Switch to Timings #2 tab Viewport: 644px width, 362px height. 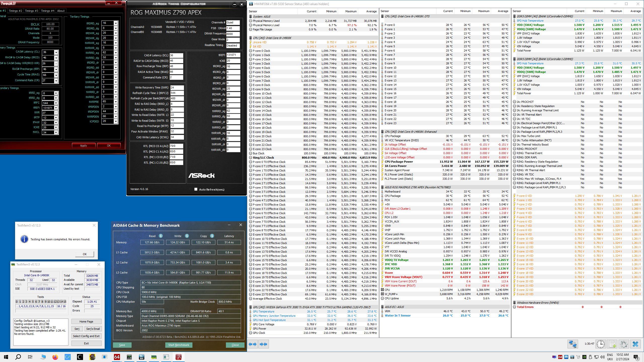15,11
